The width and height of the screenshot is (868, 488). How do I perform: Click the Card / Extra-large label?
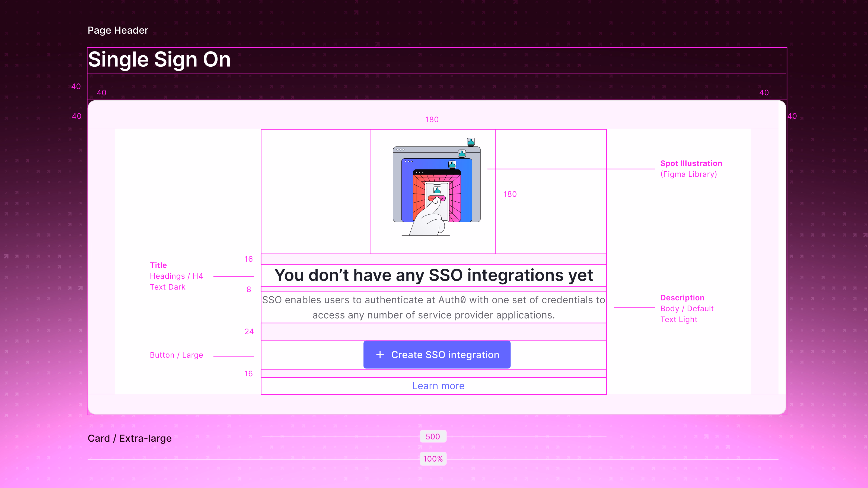click(130, 438)
